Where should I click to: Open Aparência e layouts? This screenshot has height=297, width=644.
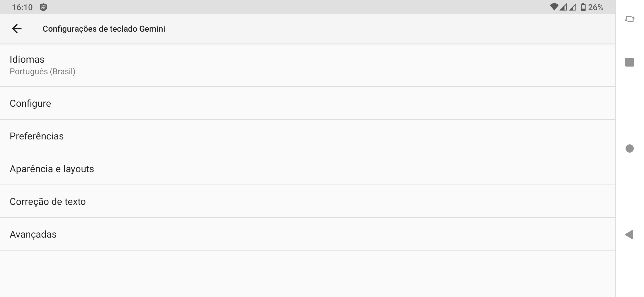(52, 169)
